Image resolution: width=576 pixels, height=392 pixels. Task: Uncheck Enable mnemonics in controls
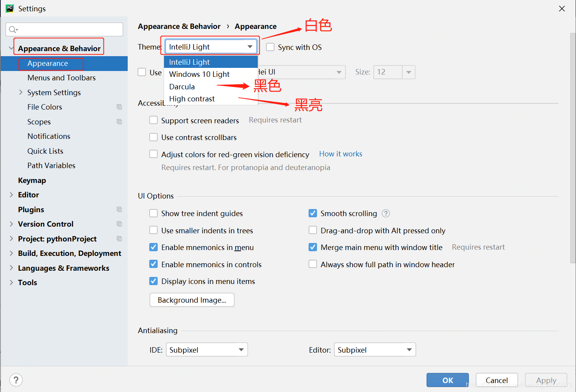(153, 264)
